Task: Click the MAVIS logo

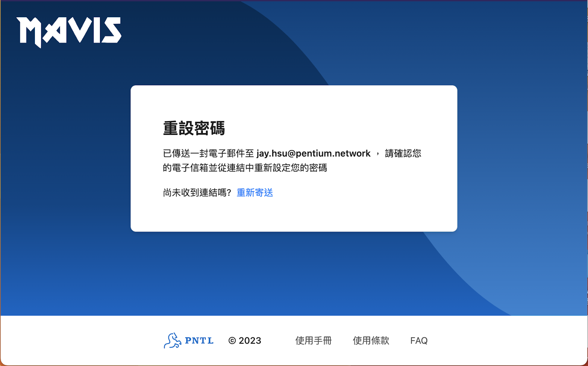Action: 69,31
